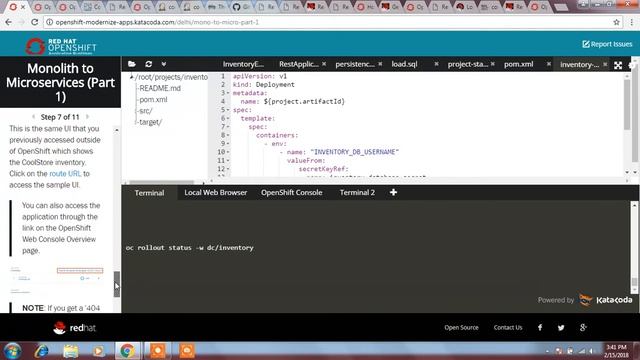Image resolution: width=640 pixels, height=360 pixels.
Task: Open Chrome from the taskbar
Action: pyautogui.click(x=127, y=351)
